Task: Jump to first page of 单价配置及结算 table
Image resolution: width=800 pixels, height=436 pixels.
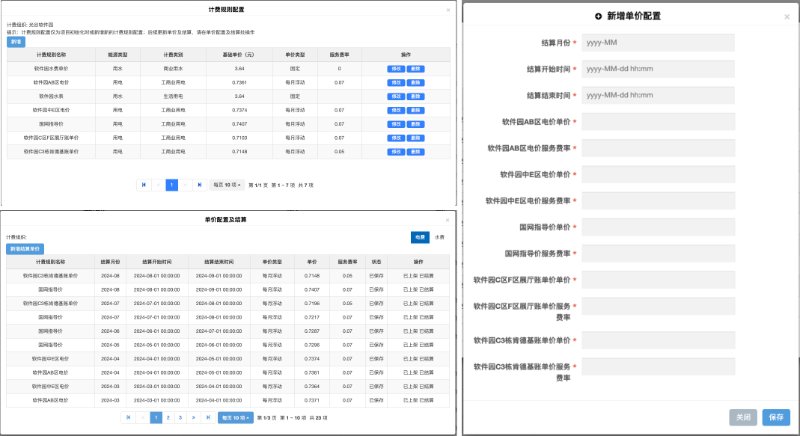Action: pos(127,416)
